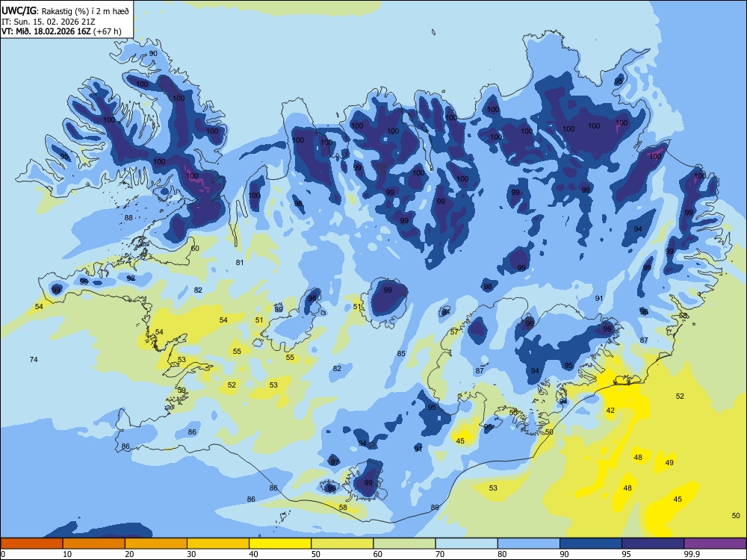Click the 30–40 amber legend swatch
Viewport: 747px width, 560px height.
(x=218, y=544)
